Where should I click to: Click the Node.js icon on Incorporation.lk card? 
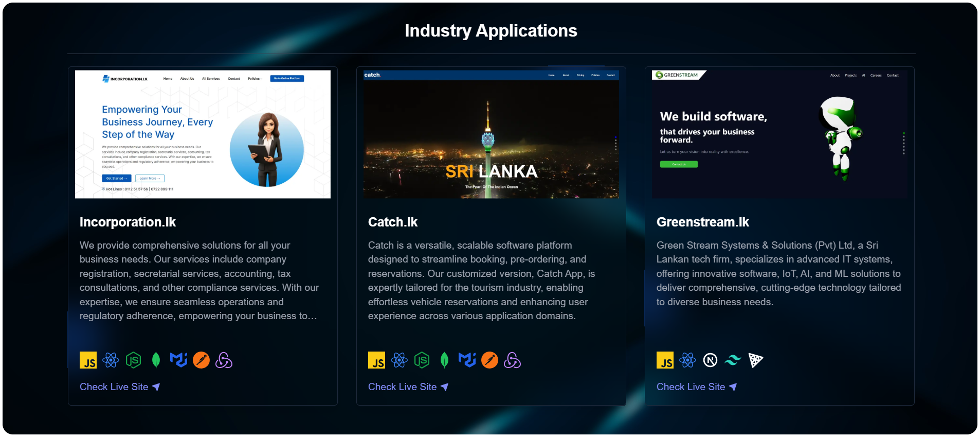pyautogui.click(x=133, y=360)
